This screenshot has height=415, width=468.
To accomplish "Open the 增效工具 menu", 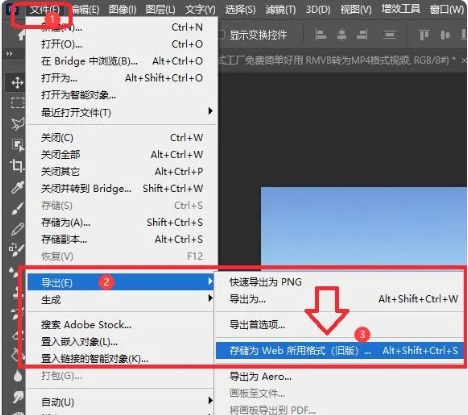I will click(x=401, y=9).
